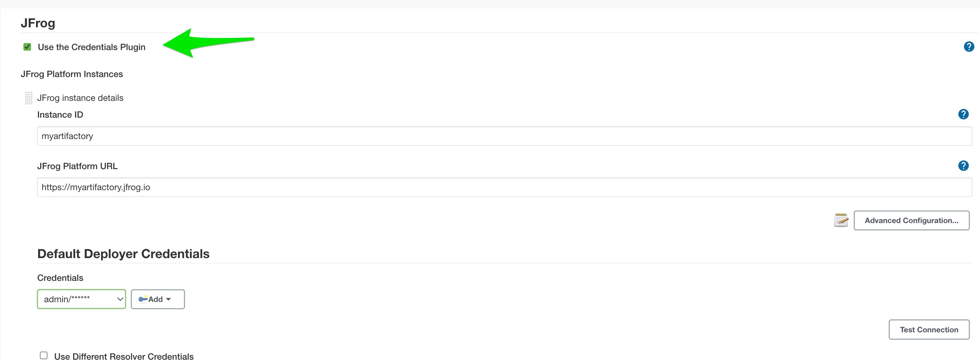Expand the Add credentials dropdown arrow

169,299
